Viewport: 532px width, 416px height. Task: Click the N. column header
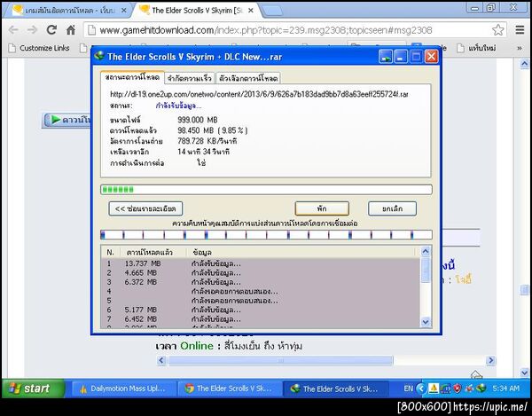point(111,252)
